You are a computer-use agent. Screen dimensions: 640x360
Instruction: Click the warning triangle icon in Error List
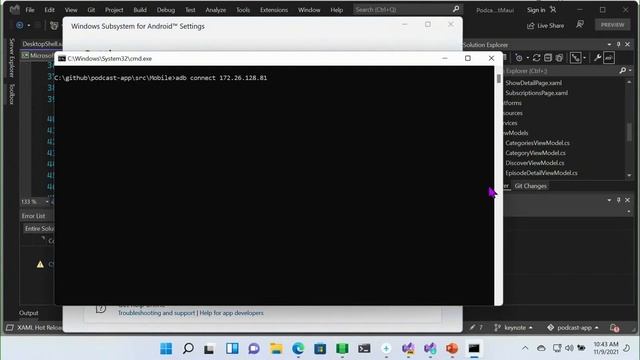click(40, 264)
